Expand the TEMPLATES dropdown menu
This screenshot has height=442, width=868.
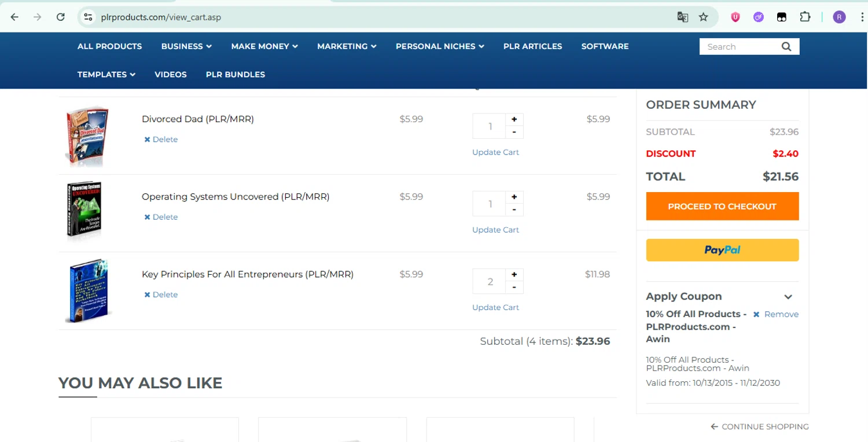[x=106, y=75]
